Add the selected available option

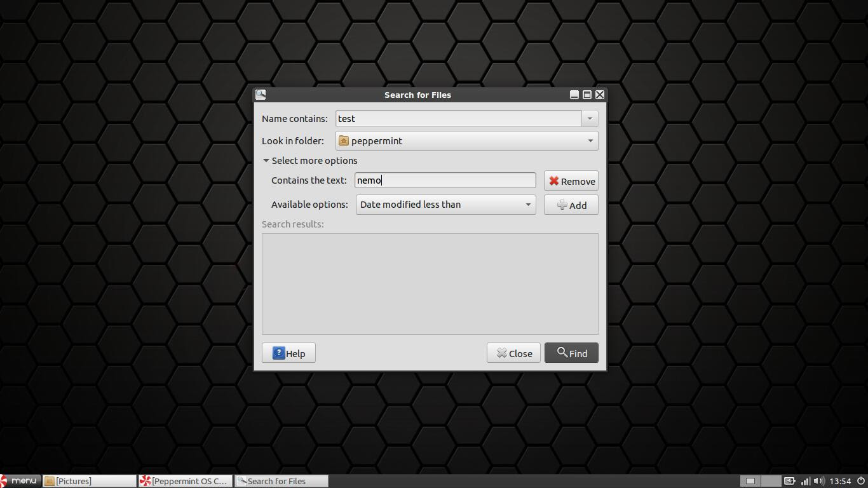click(571, 205)
